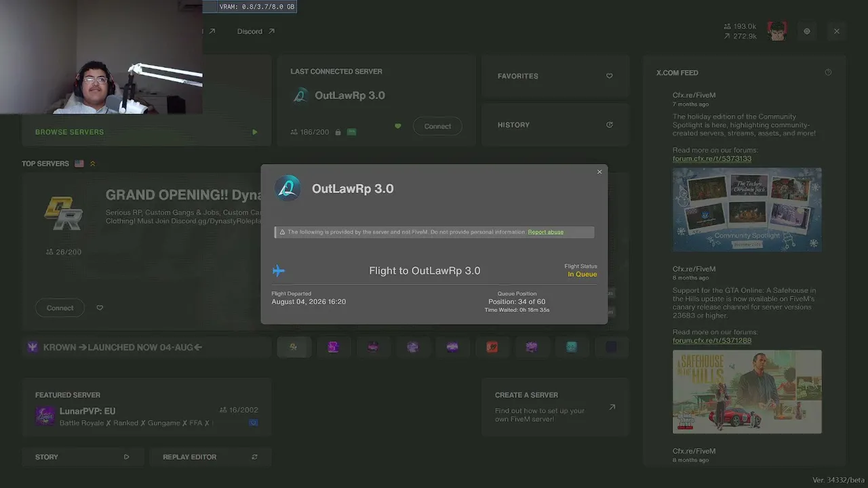Click the green flag badge beside 186/200
Screen dimensions: 868x488
coord(351,132)
